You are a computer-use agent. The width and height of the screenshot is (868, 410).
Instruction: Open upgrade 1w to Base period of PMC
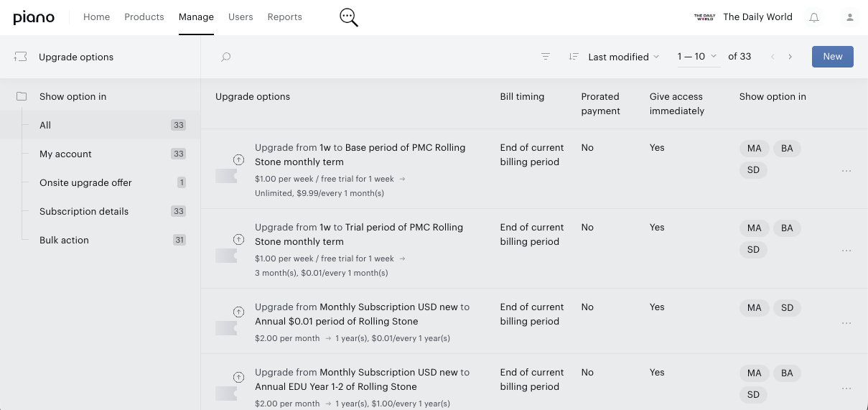tap(360, 154)
